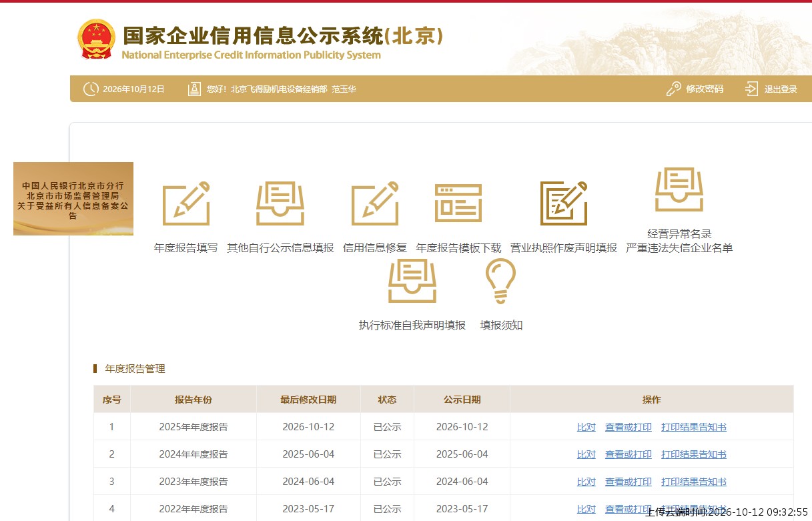Open 营业执照作废声明填报 icon
This screenshot has width=812, height=521.
pyautogui.click(x=564, y=203)
